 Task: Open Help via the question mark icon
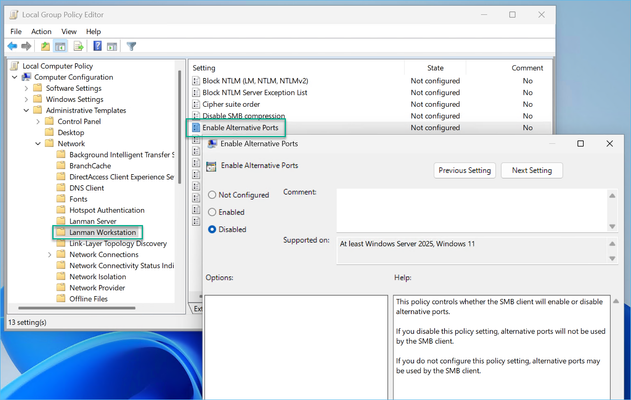(x=97, y=46)
